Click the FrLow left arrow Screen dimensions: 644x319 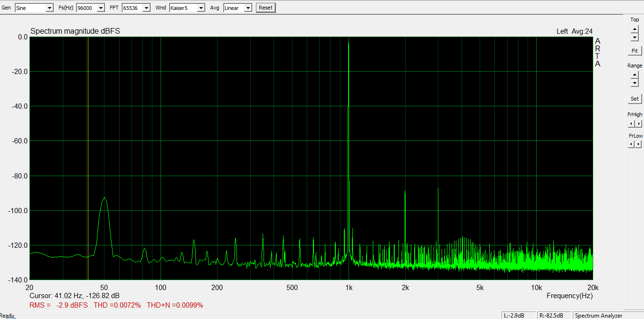tap(631, 144)
